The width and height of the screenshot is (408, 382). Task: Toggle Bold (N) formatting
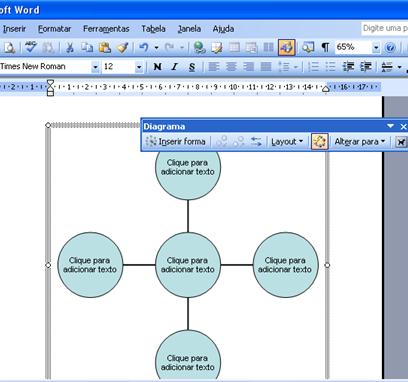point(157,67)
